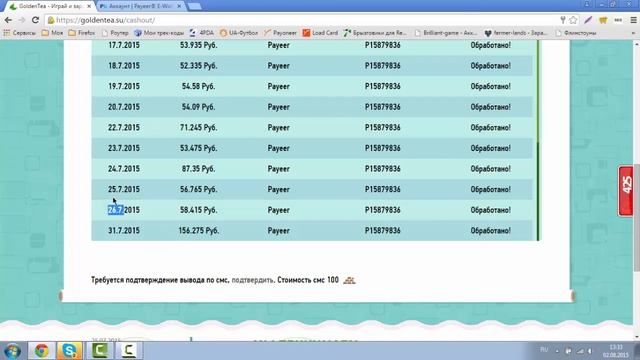Click the gold bars icon near SMS cost

(x=349, y=280)
